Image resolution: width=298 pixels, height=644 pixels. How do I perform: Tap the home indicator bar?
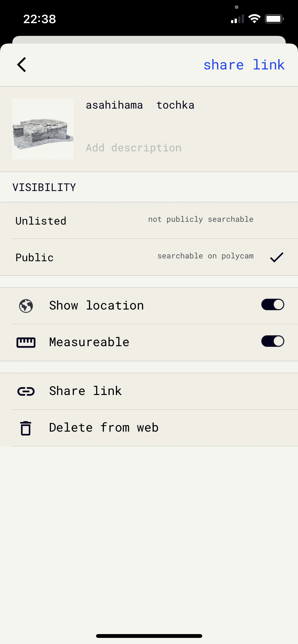[149, 636]
